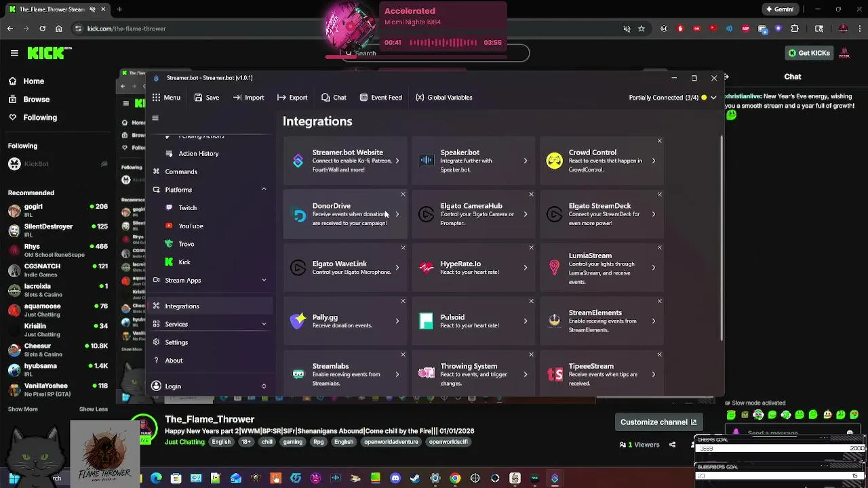Open the Export option
Viewport: 868px width, 488px height.
(x=292, y=98)
